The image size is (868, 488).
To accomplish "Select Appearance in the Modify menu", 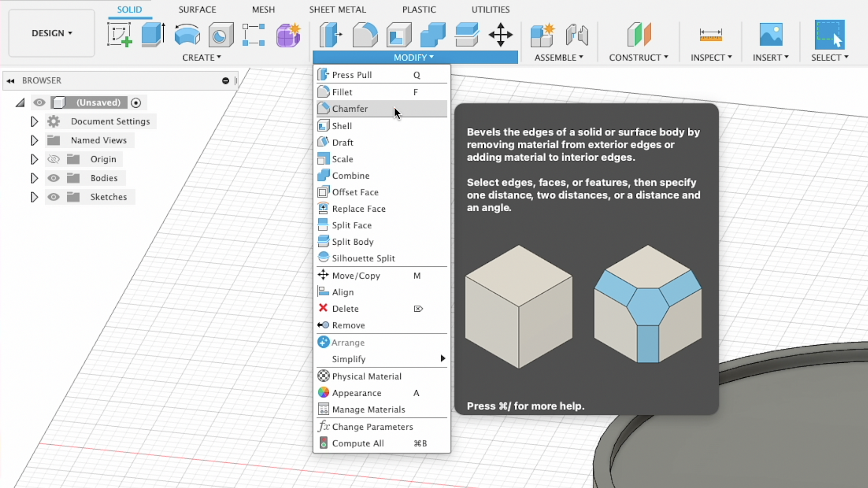I will click(x=356, y=393).
